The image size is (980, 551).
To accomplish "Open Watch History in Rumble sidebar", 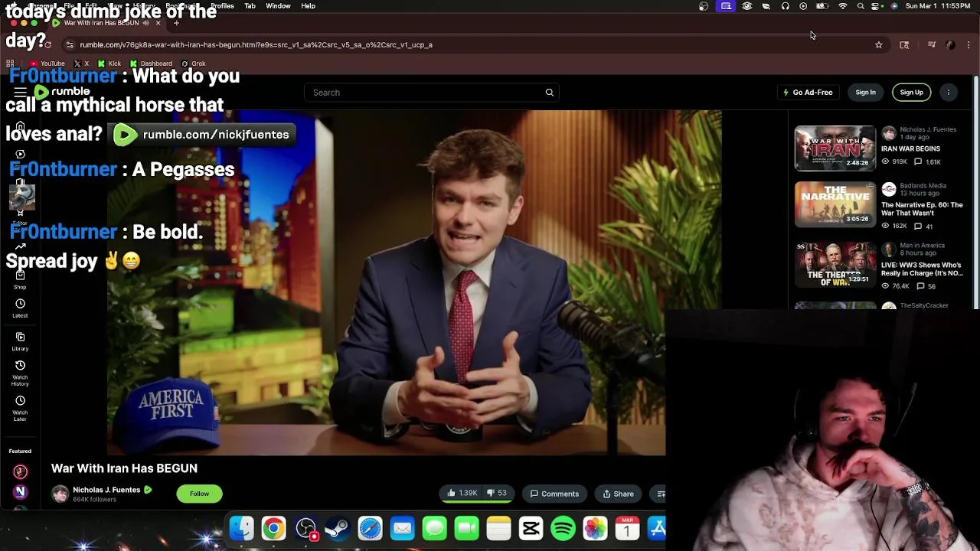I will (x=20, y=373).
